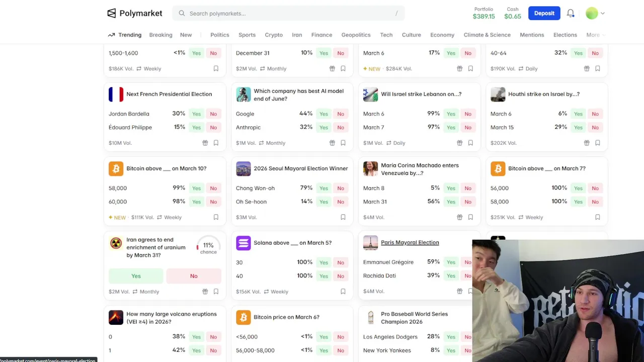Open the profile avatar menu

pos(595,14)
